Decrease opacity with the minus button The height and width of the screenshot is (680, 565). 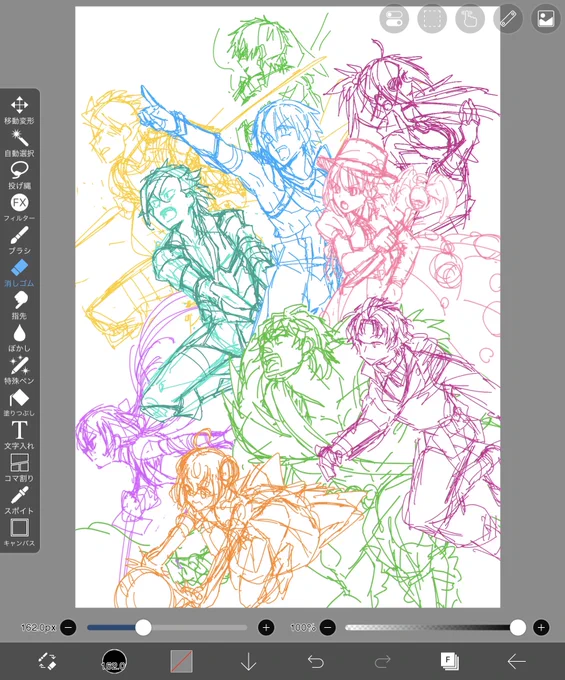(x=328, y=627)
